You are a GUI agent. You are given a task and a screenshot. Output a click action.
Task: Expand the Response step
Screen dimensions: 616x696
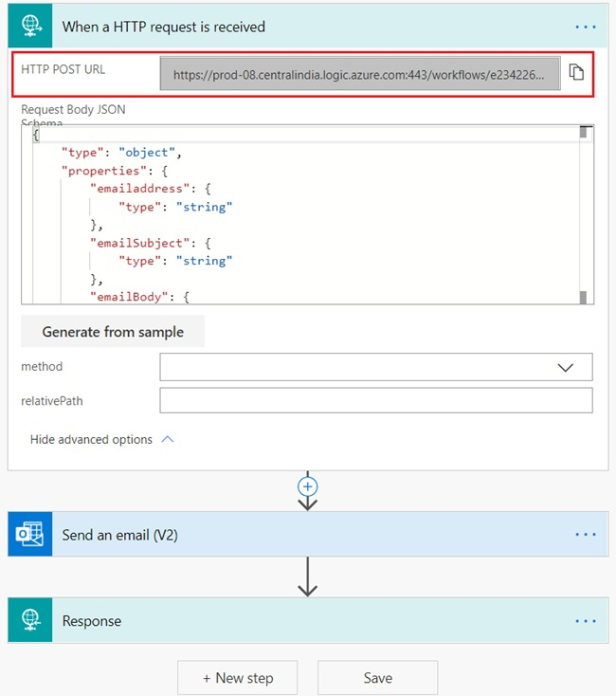point(284,621)
